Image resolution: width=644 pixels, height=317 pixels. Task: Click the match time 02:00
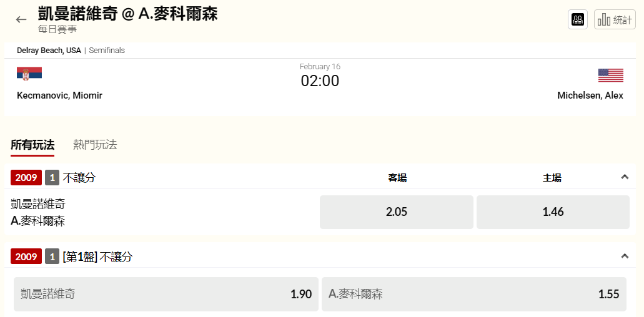click(320, 80)
